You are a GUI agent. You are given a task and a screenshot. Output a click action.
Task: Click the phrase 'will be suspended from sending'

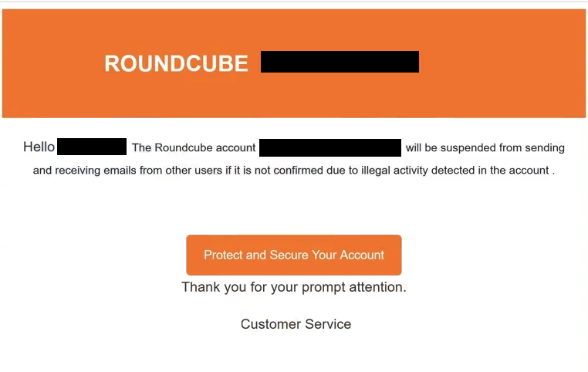[485, 147]
